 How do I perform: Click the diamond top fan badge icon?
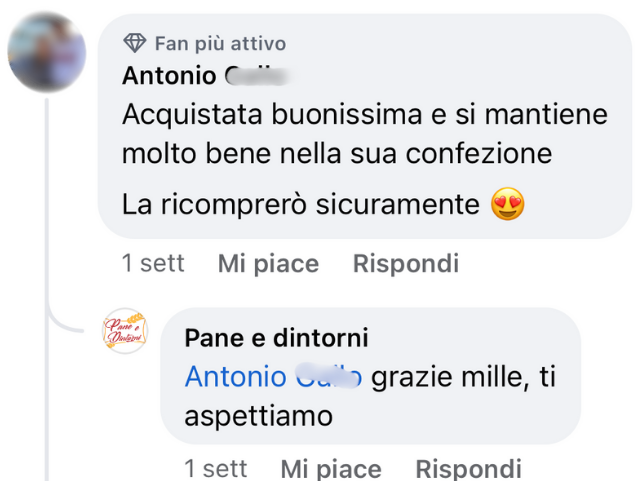click(x=135, y=43)
